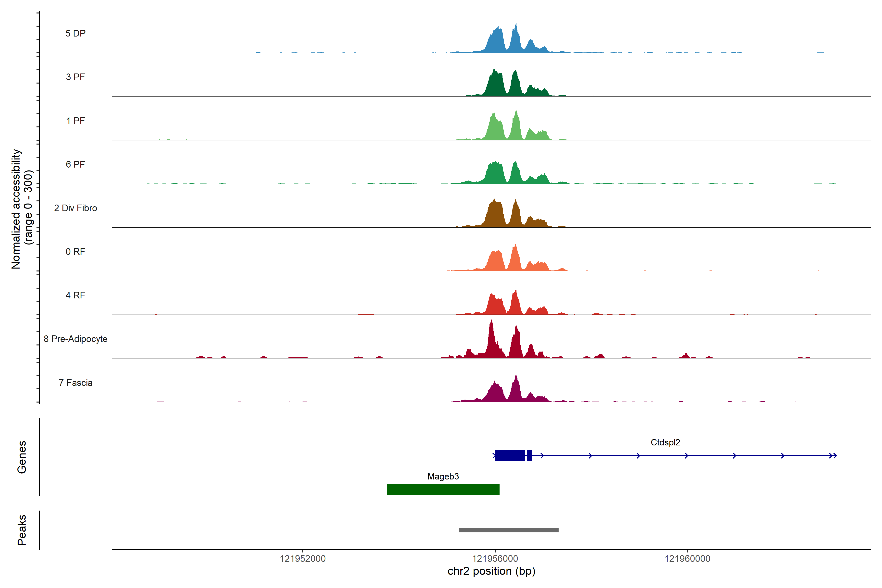Click the large blue Ctdspl2 exon box
Screen dimensions: 882x588
tap(510, 455)
